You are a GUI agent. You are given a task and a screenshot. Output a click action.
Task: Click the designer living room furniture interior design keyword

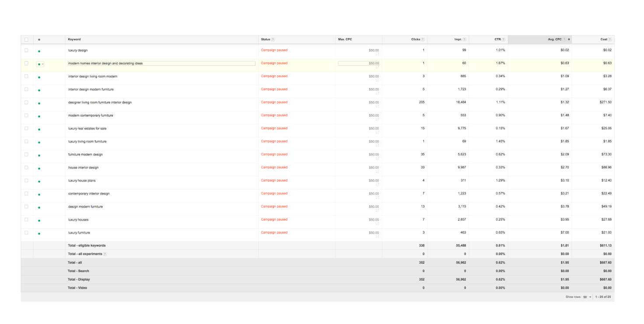click(100, 102)
